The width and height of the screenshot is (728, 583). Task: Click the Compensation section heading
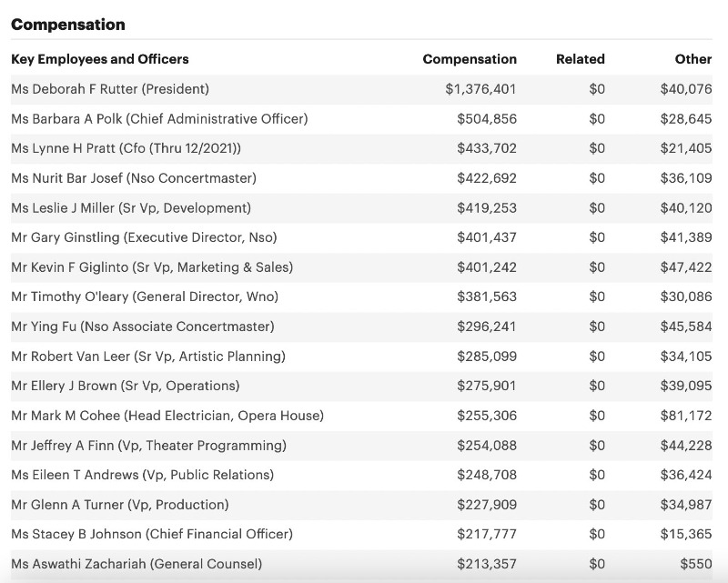click(x=68, y=25)
